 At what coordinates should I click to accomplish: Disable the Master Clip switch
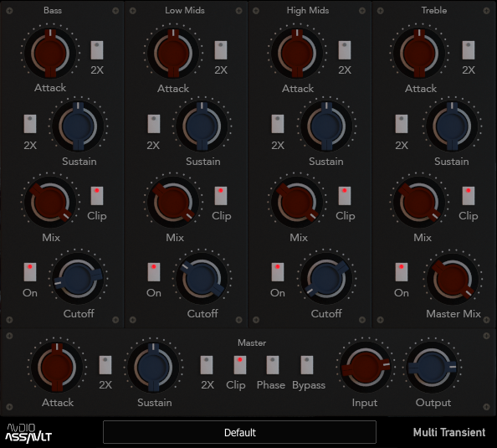point(240,365)
